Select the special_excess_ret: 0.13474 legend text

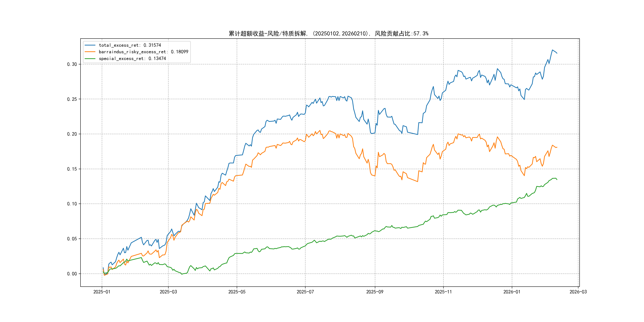[132, 58]
